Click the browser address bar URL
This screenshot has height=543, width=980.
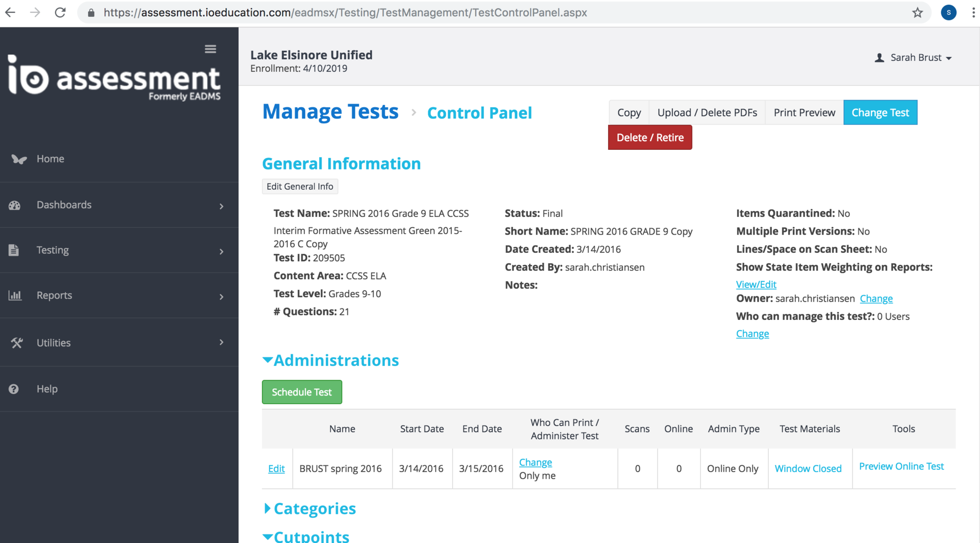coord(345,13)
